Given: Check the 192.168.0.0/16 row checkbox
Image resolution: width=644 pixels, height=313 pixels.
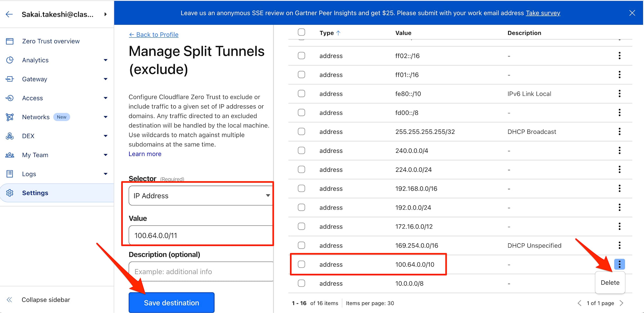Looking at the screenshot, I should pos(301,189).
